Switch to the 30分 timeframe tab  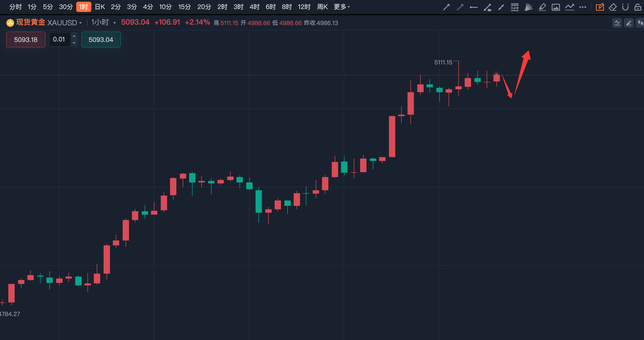pyautogui.click(x=66, y=7)
